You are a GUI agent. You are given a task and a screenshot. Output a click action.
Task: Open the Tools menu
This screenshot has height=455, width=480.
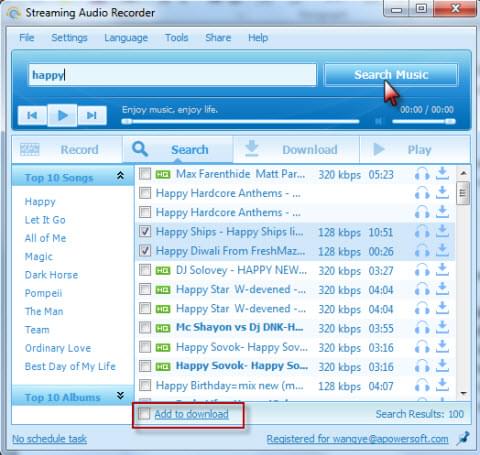[x=177, y=38]
